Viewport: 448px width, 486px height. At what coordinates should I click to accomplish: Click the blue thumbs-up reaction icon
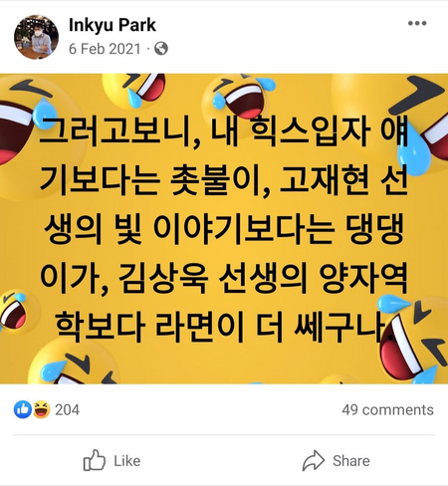pos(23,409)
